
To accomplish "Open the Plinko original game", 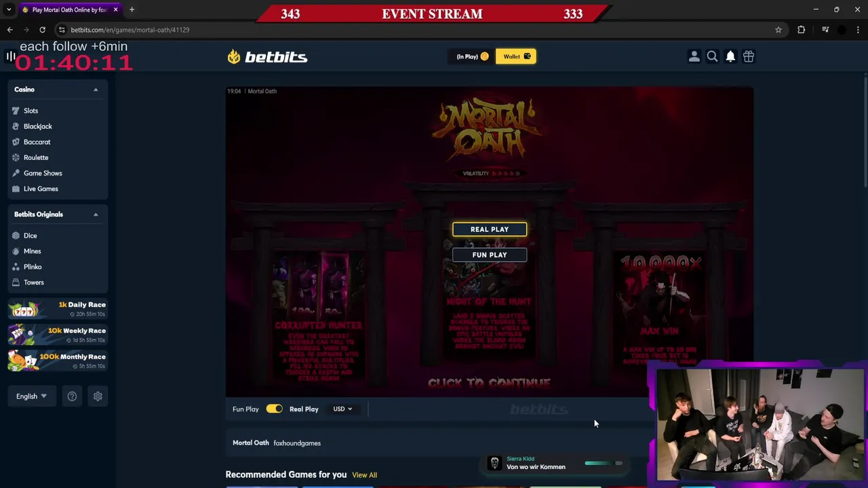I will pos(32,266).
